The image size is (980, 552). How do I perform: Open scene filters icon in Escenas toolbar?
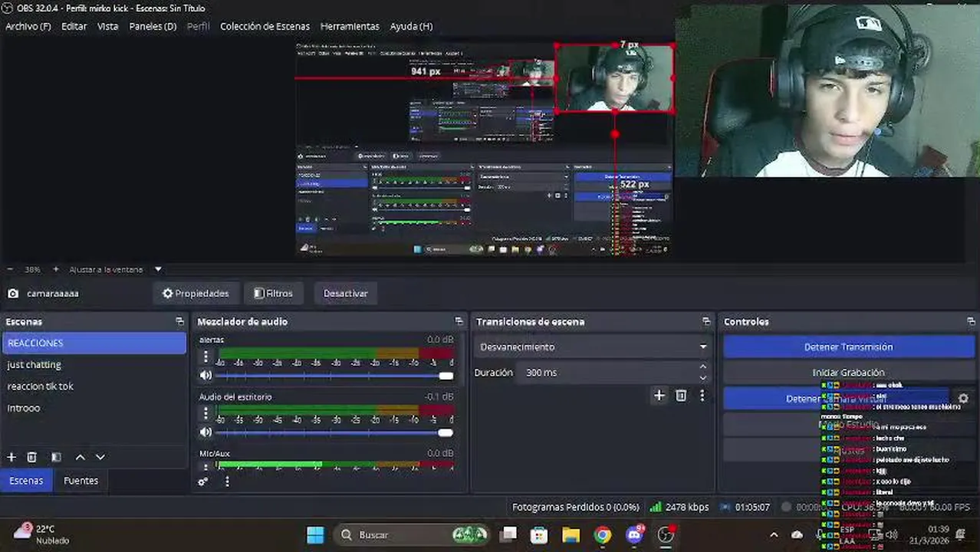[x=56, y=457]
